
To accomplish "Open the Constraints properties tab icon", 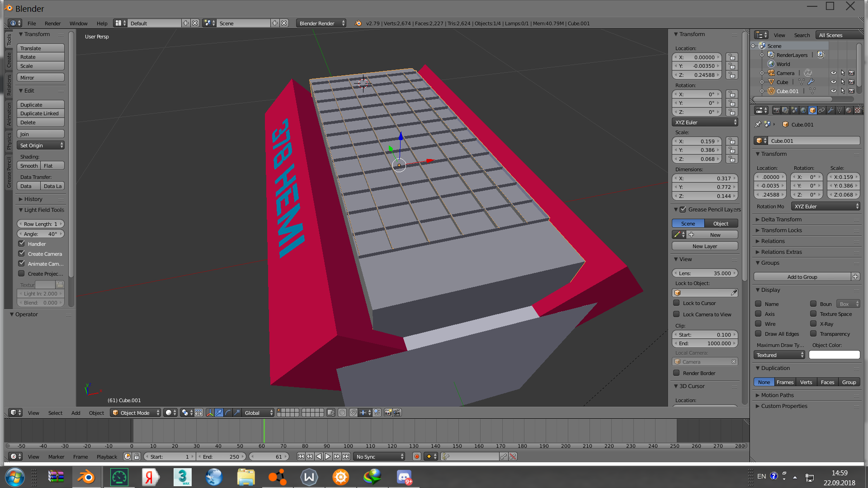I will pyautogui.click(x=821, y=110).
